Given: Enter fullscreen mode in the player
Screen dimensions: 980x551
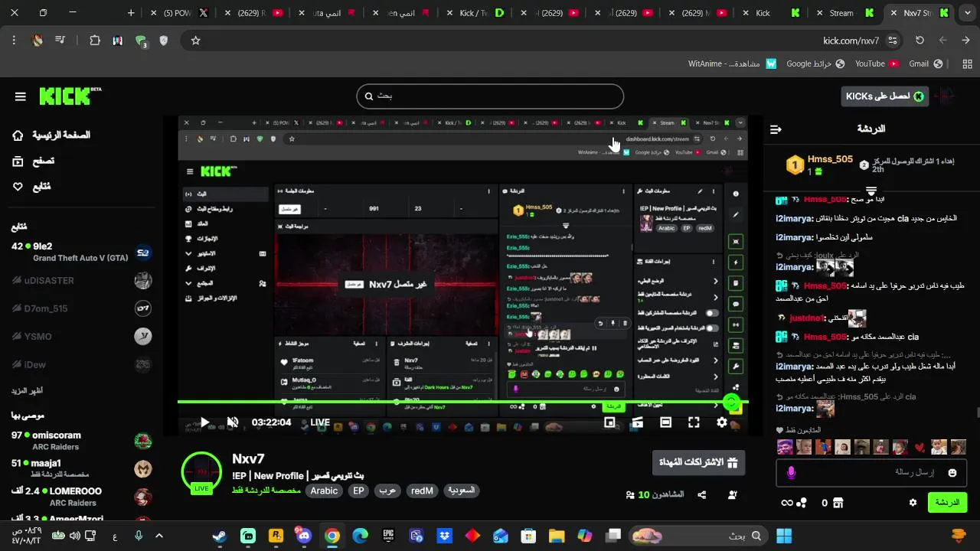Looking at the screenshot, I should pyautogui.click(x=694, y=422).
